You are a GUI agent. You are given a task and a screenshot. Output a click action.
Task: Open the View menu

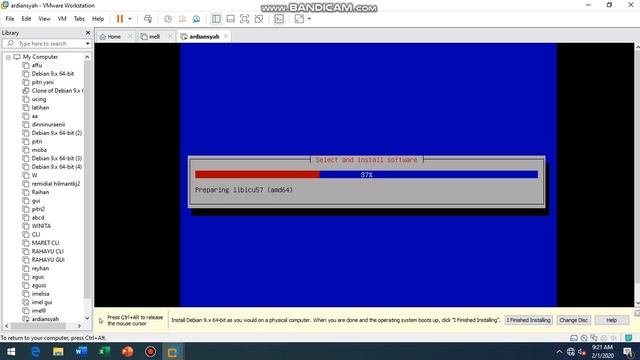click(x=44, y=19)
